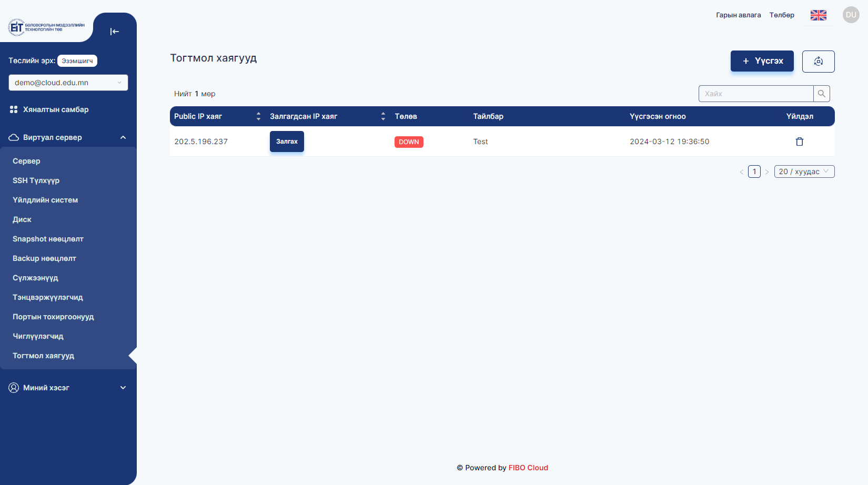Click the refresh icon button

(x=818, y=62)
